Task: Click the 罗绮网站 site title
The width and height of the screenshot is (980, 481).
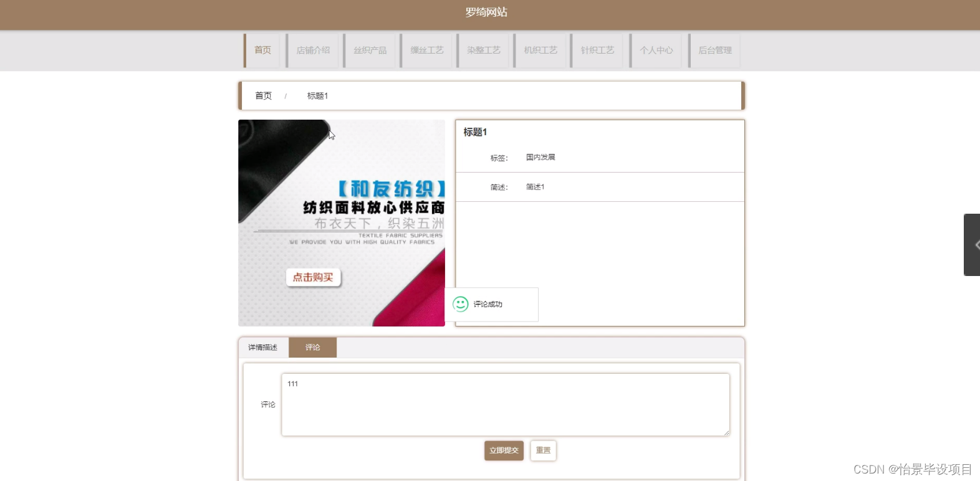Action: [486, 12]
